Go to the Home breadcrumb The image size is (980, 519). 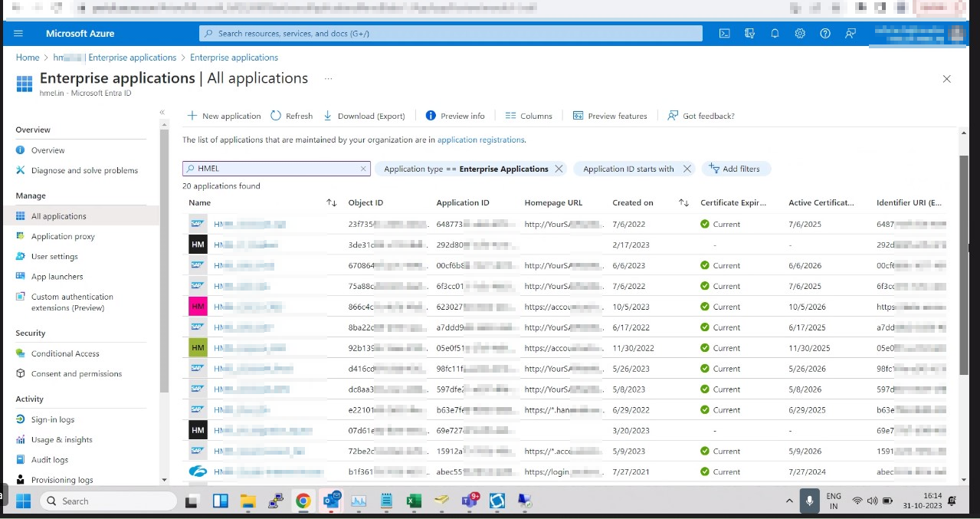(28, 57)
